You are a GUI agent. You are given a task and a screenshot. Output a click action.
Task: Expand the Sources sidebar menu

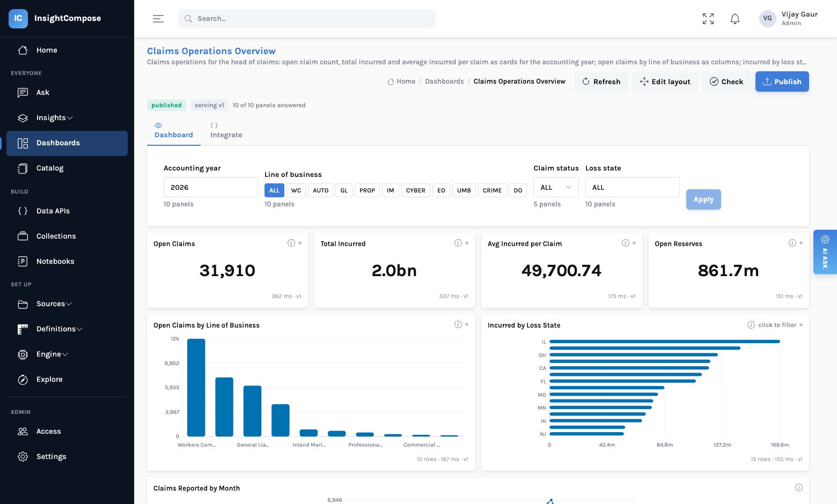click(69, 304)
